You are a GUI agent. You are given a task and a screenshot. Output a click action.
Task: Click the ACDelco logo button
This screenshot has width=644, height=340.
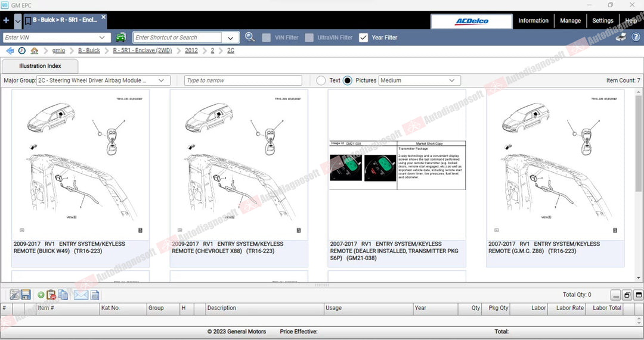[472, 21]
